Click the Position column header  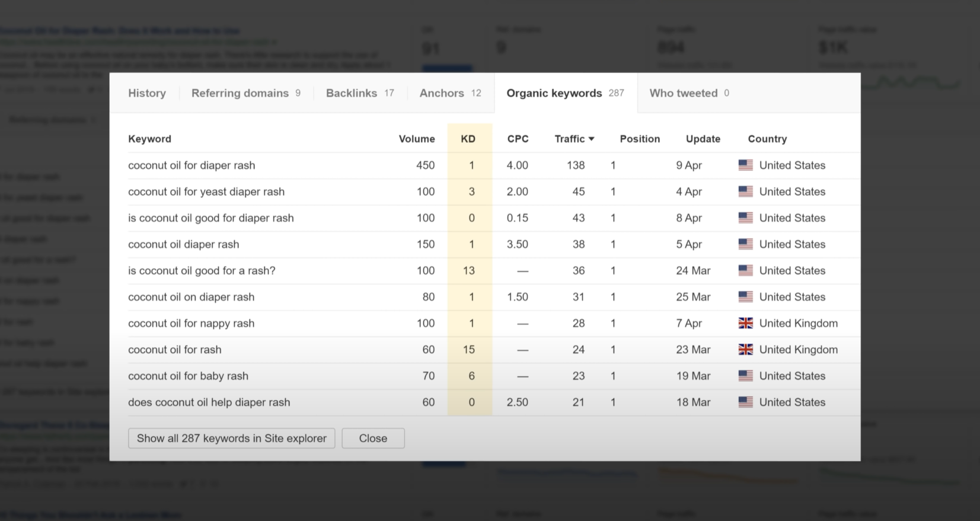pos(640,139)
